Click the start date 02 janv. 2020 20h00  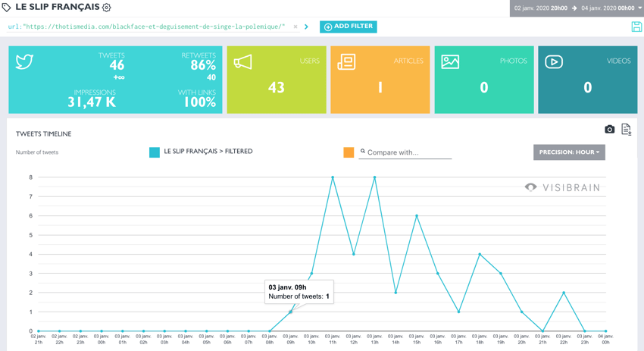[x=541, y=8]
